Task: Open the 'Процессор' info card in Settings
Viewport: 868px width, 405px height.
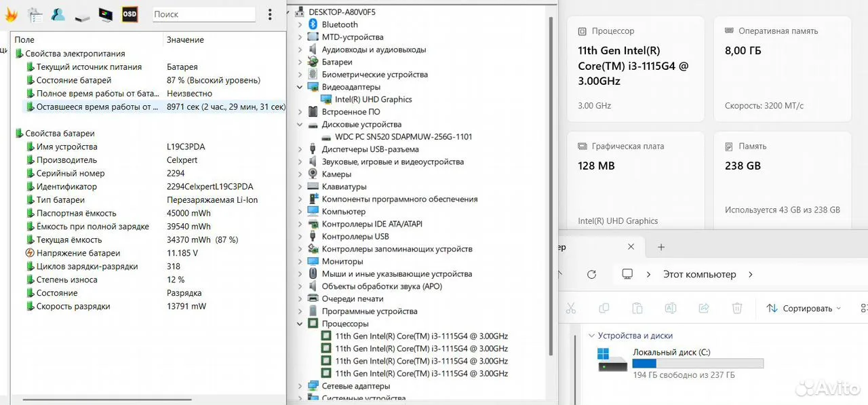Action: click(x=635, y=69)
